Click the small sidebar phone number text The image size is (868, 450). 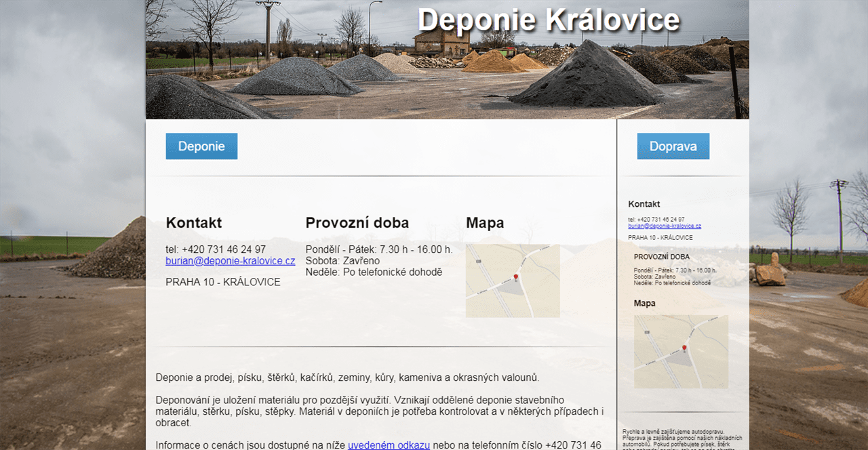coord(656,220)
